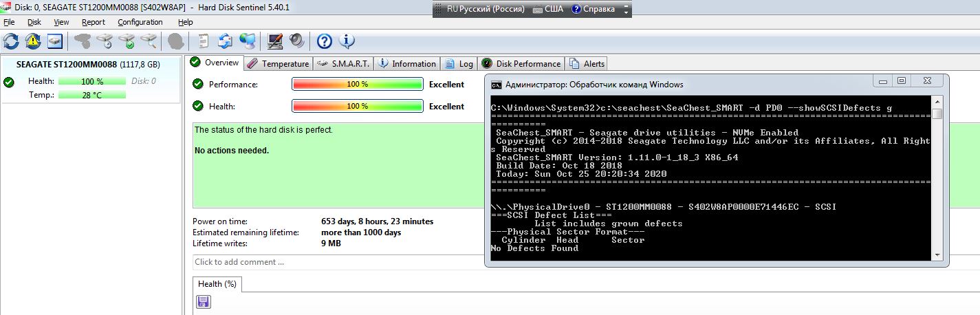Switch input language via RU Русский (Россия)
The width and height of the screenshot is (980, 315).
(x=485, y=9)
